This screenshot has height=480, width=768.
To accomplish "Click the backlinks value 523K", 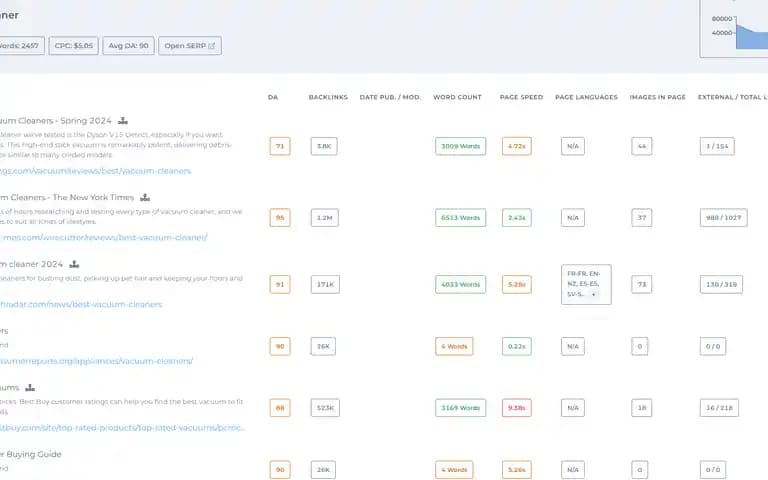I will 325,408.
